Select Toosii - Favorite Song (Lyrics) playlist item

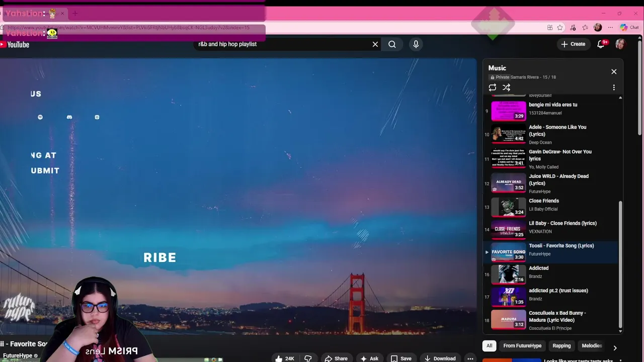(551, 251)
